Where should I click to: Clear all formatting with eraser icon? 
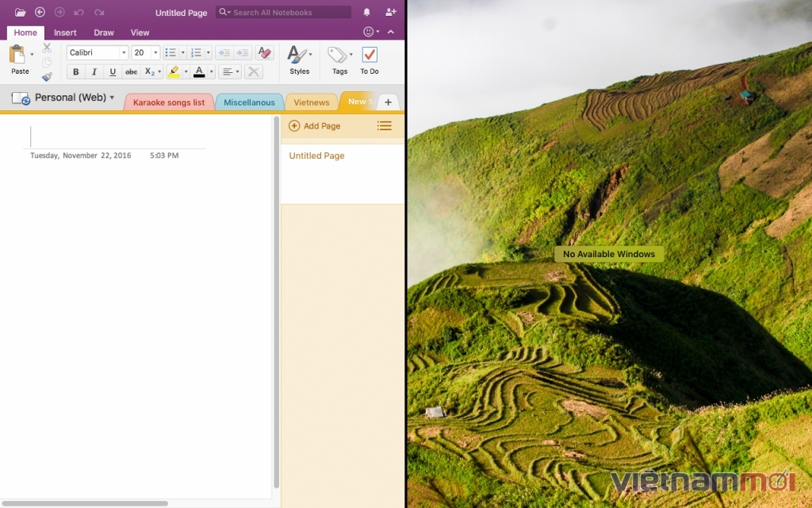coord(265,52)
